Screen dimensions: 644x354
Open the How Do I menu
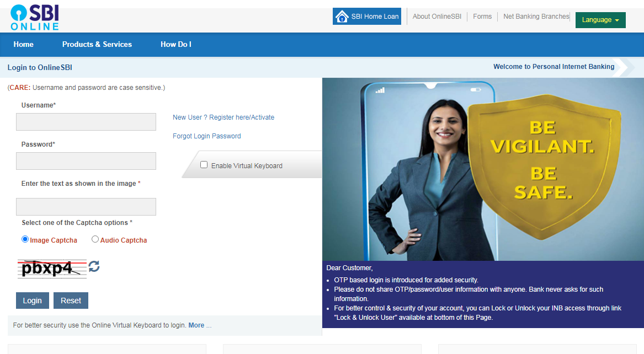tap(176, 44)
